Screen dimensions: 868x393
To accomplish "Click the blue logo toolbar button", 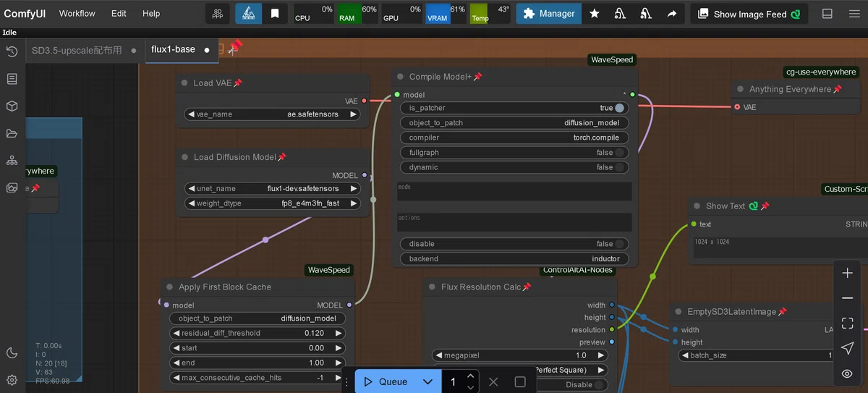I will click(247, 14).
